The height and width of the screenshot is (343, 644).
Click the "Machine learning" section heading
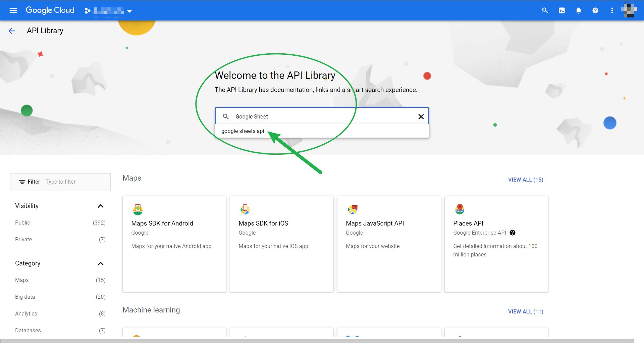(x=151, y=310)
